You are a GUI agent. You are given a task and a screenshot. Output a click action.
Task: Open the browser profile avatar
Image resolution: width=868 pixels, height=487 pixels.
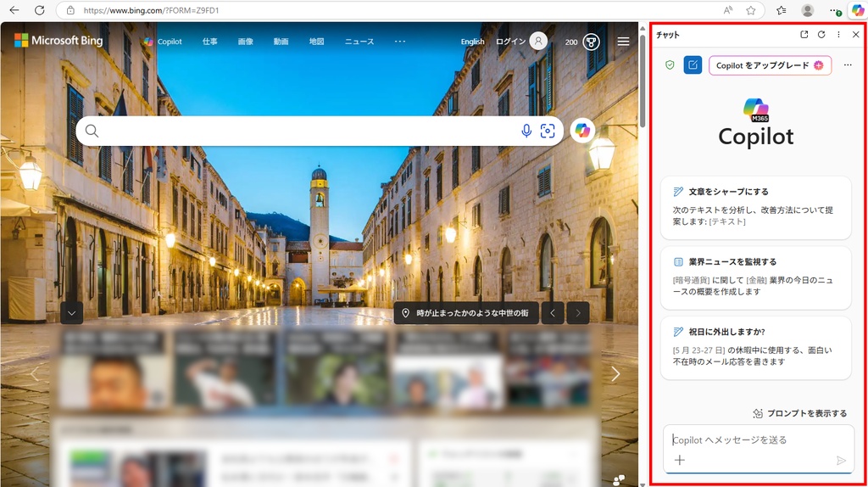click(808, 10)
